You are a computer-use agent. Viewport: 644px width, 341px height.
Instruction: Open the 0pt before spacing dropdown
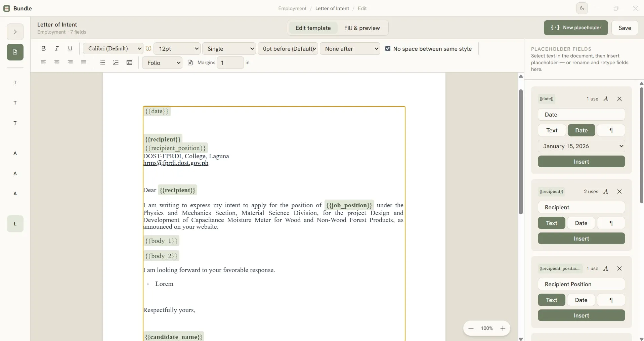288,48
